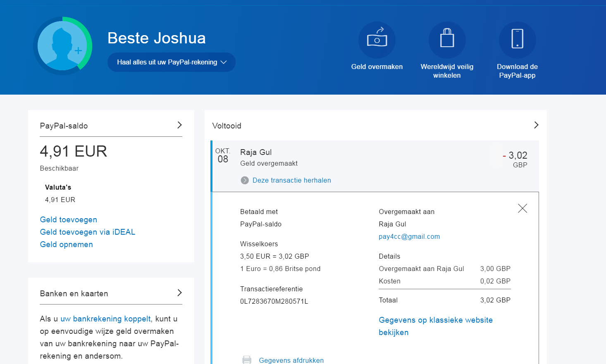The height and width of the screenshot is (364, 606).
Task: Click the Gegevens afdrukken link
Action: click(x=291, y=360)
